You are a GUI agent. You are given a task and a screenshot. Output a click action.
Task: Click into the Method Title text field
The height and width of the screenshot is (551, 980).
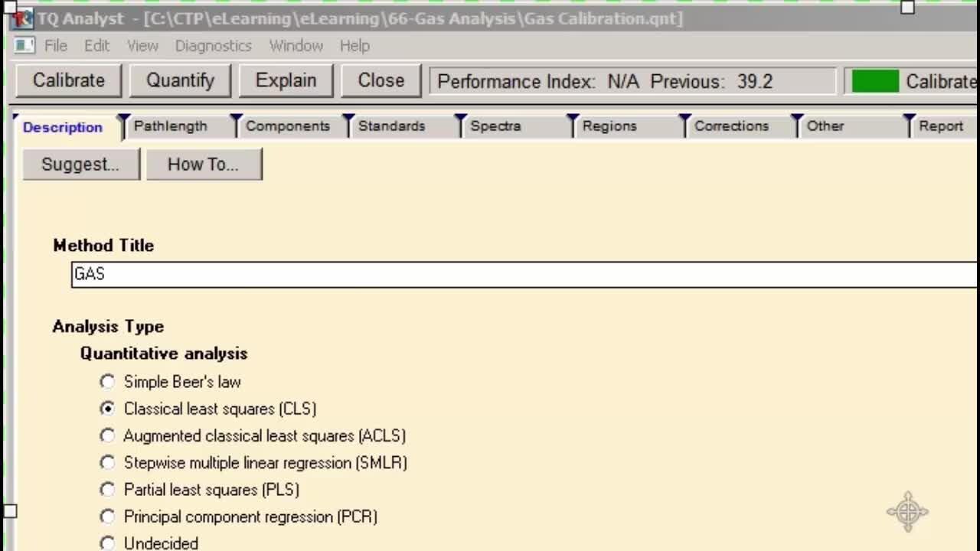521,274
